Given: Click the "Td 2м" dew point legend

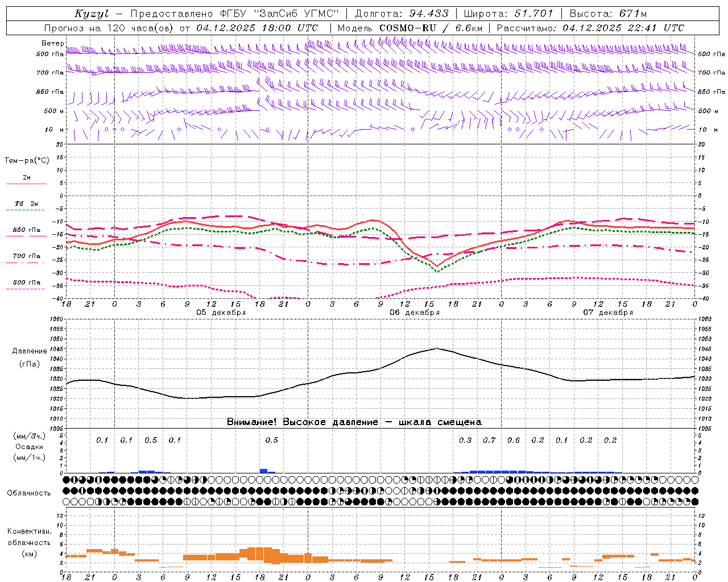Looking at the screenshot, I should tap(26, 204).
